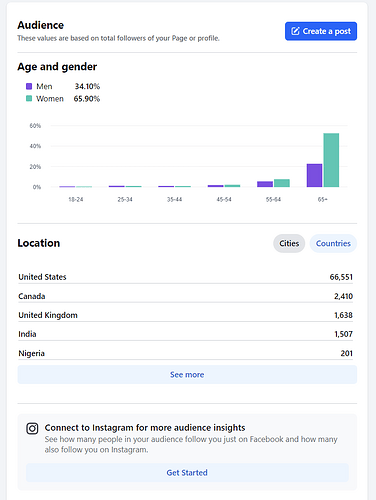Click the 18-24 axis label
This screenshot has width=376, height=500.
76,199
